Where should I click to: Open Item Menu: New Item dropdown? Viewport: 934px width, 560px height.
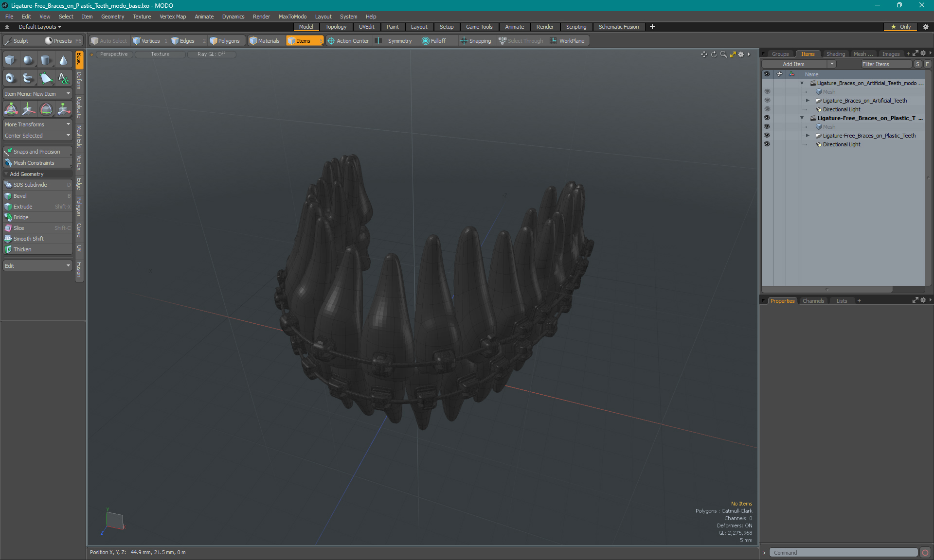pos(37,94)
